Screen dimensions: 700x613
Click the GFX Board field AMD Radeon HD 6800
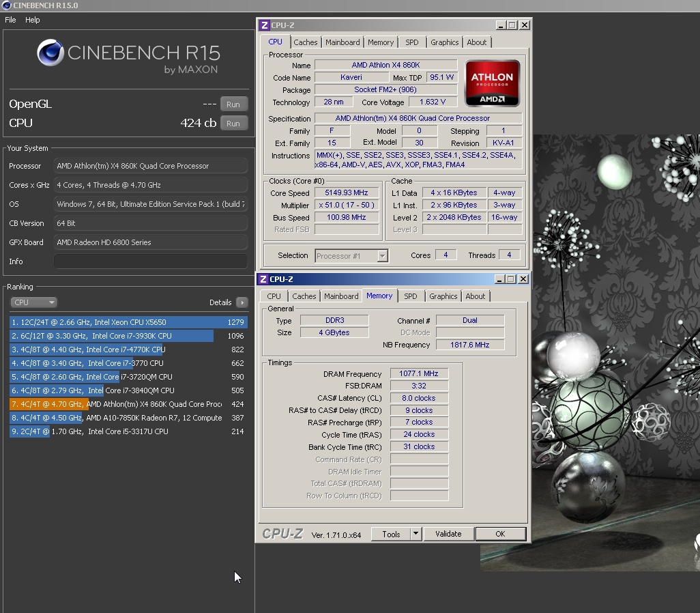pyautogui.click(x=151, y=242)
